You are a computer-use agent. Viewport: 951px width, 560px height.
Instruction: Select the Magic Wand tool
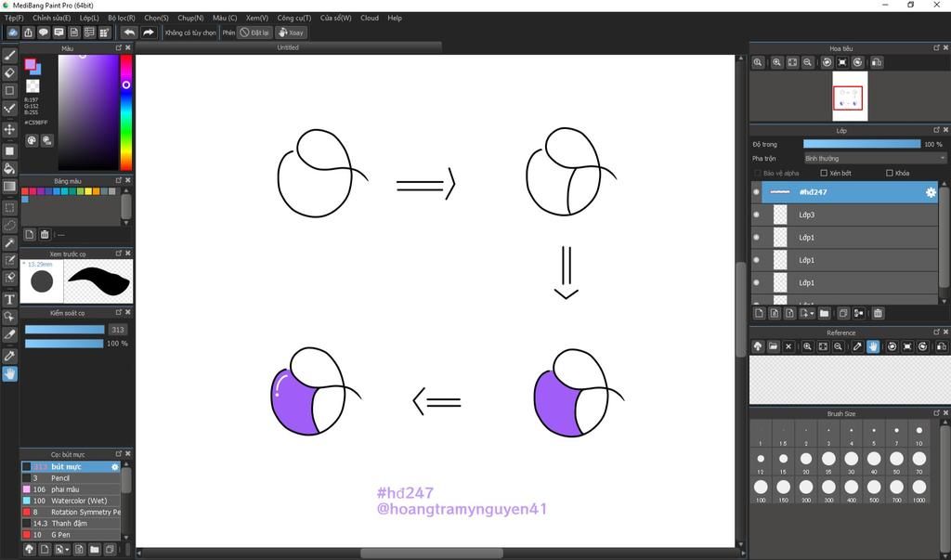point(9,242)
